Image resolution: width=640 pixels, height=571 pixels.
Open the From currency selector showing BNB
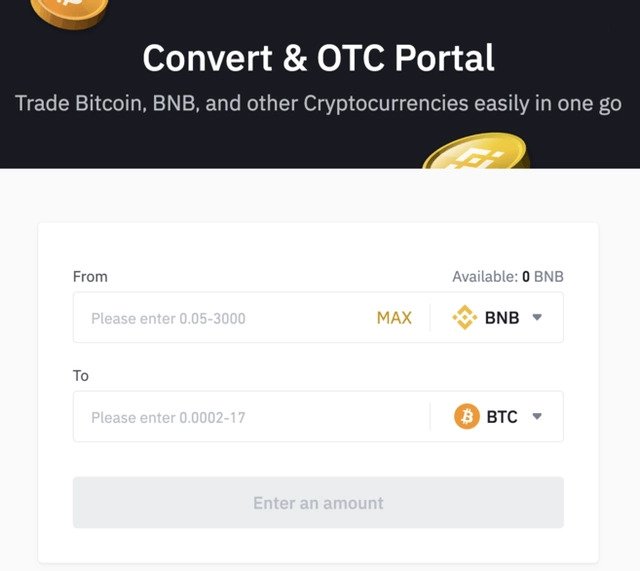[x=497, y=317]
